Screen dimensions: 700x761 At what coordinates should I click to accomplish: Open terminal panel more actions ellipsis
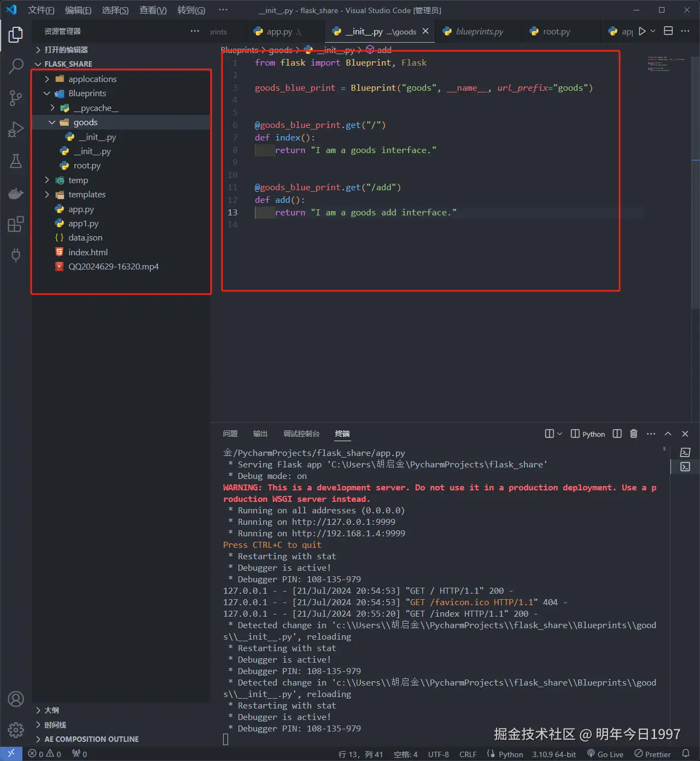click(651, 434)
